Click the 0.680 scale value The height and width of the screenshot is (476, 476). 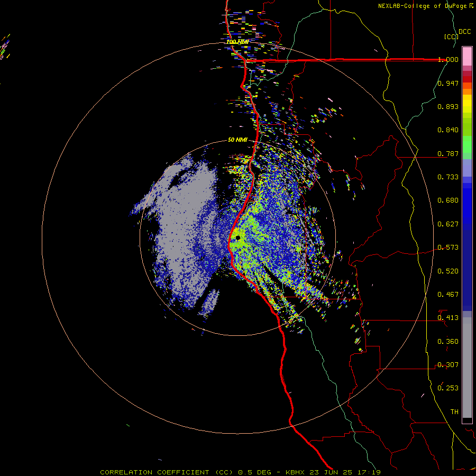tap(448, 200)
